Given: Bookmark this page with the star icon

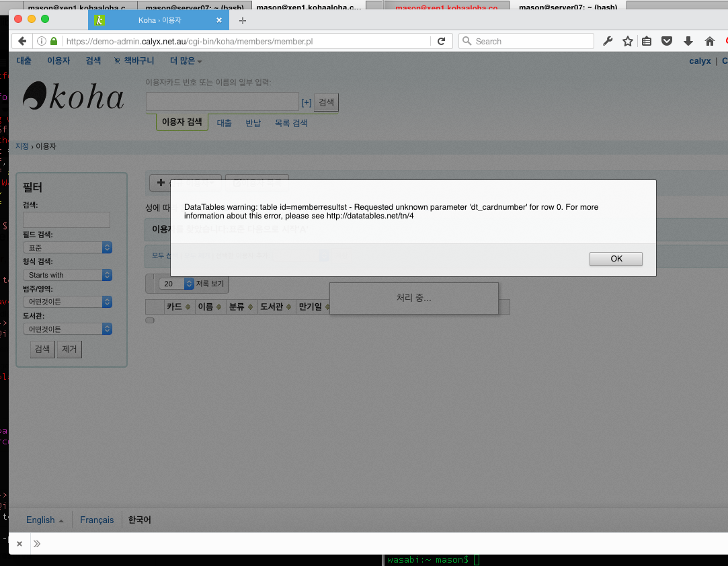Looking at the screenshot, I should [628, 41].
